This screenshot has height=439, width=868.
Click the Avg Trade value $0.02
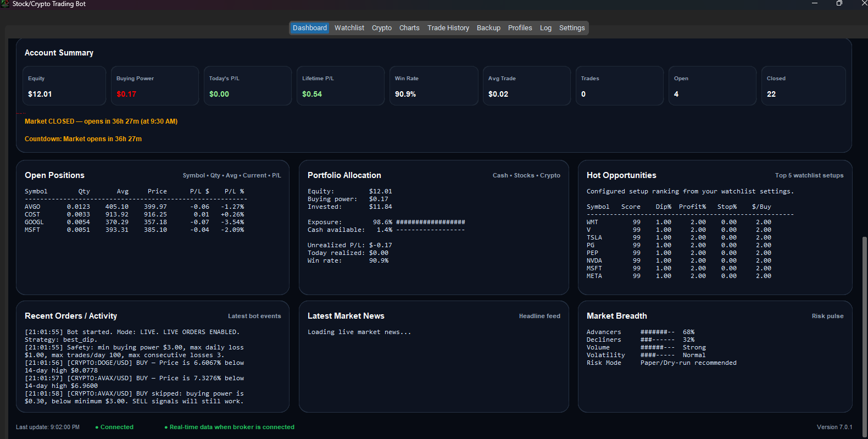click(x=498, y=94)
